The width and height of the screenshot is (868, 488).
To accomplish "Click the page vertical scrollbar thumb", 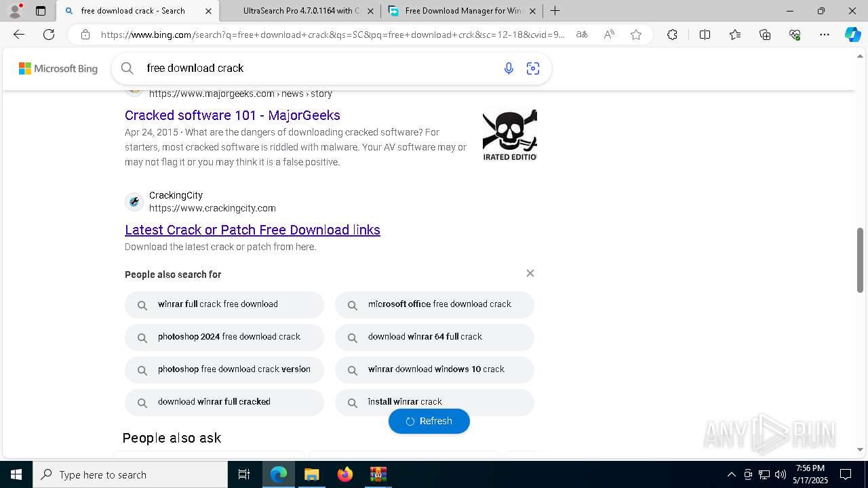I will pos(860,260).
